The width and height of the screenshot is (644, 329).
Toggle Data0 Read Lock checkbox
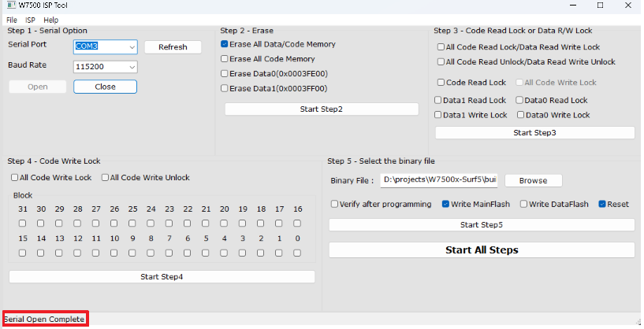[x=519, y=100]
